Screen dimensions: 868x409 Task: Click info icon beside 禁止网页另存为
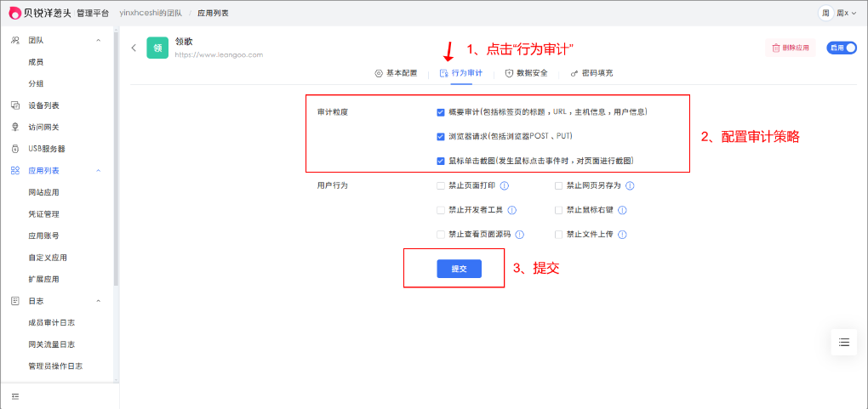630,186
